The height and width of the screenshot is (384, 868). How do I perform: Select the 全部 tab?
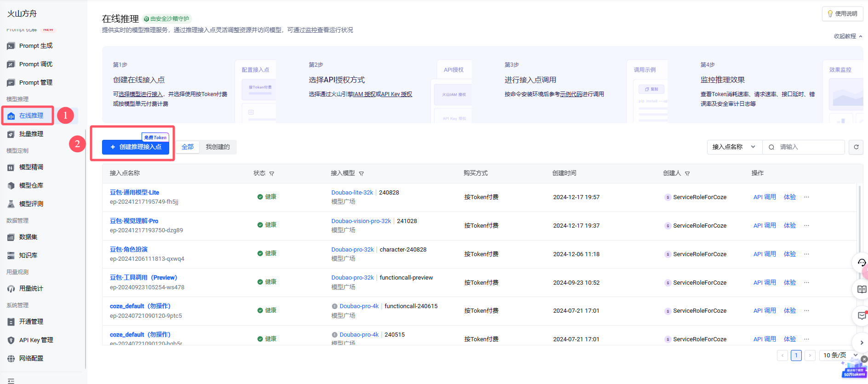click(x=188, y=147)
